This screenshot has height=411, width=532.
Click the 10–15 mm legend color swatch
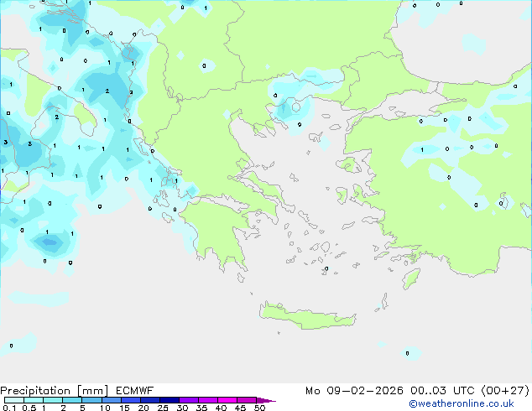pos(112,400)
